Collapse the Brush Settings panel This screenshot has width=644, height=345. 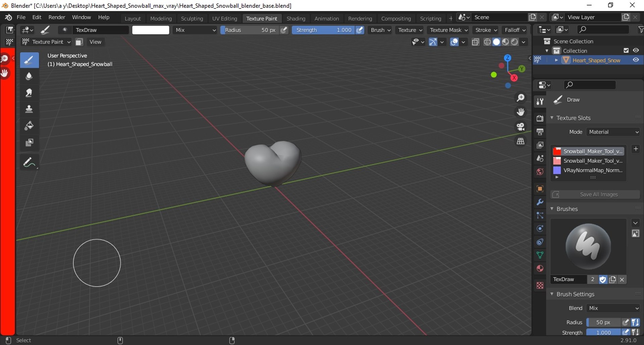point(552,294)
